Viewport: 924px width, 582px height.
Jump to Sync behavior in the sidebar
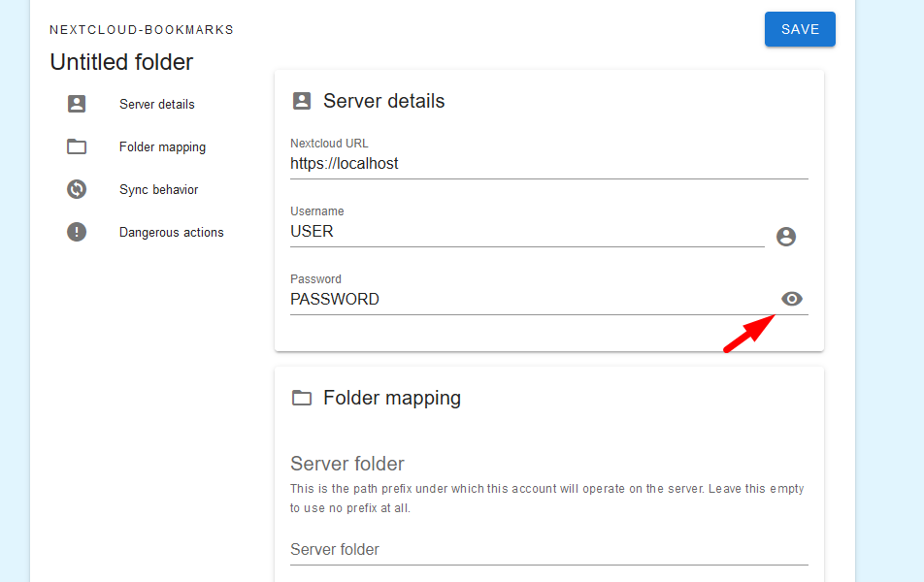[158, 190]
